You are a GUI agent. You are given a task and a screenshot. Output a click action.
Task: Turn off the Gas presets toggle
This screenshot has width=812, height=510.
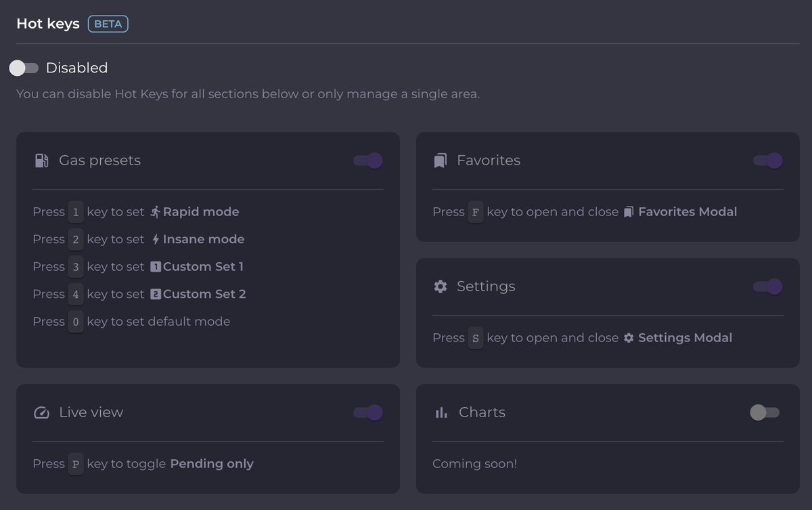click(368, 161)
